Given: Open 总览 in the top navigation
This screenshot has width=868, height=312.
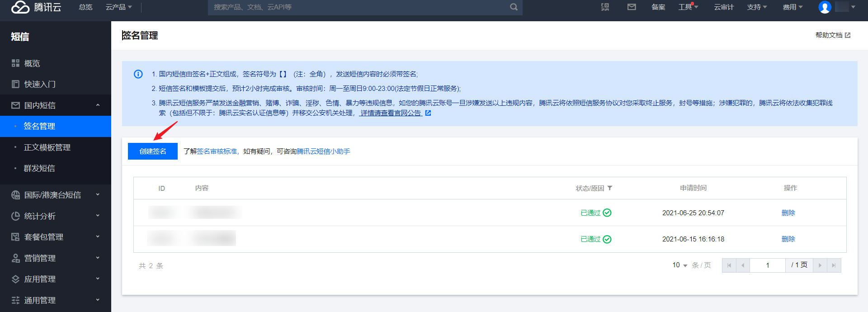Looking at the screenshot, I should pyautogui.click(x=85, y=7).
